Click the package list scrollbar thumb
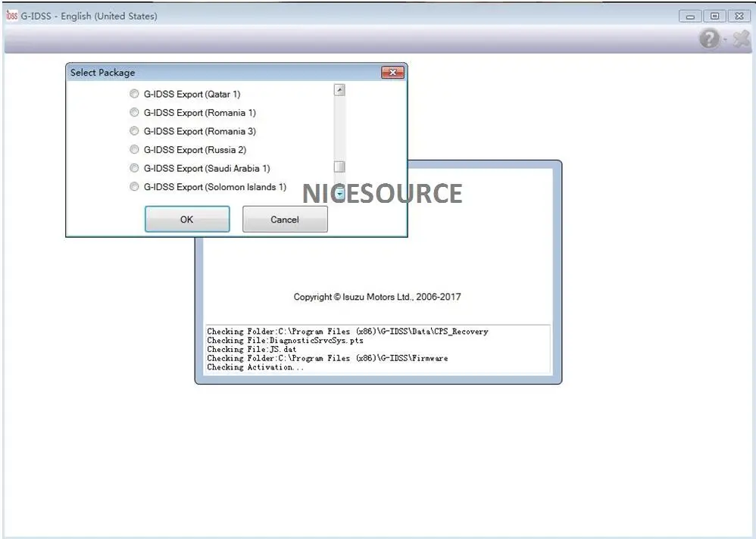 (x=339, y=167)
